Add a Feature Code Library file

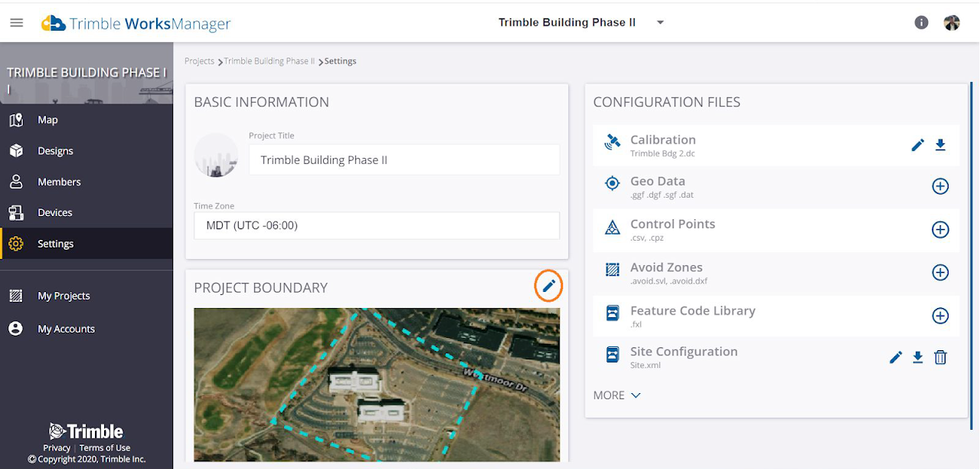point(940,316)
